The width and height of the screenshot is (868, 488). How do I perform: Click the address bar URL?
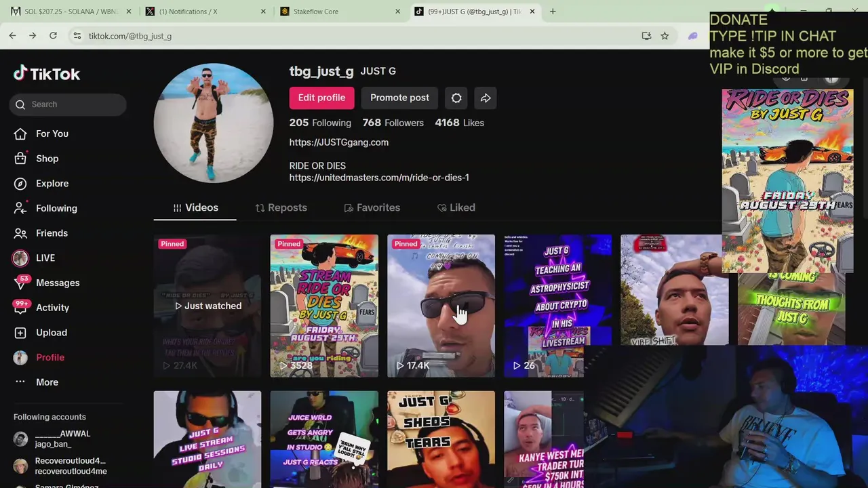tap(130, 36)
